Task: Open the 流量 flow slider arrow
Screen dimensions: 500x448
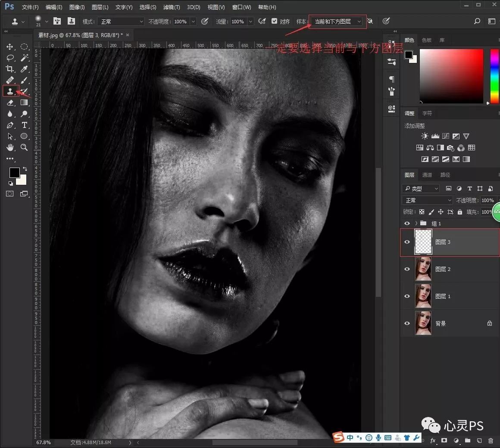Action: click(x=250, y=22)
